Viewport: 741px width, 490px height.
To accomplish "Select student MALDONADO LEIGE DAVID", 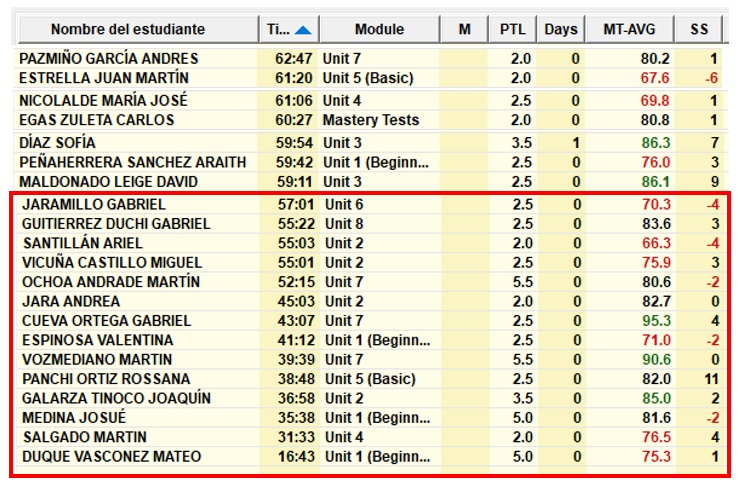I will click(x=108, y=181).
